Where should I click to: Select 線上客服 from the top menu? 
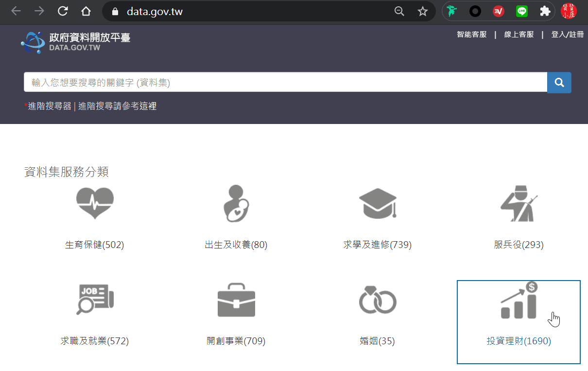[519, 35]
